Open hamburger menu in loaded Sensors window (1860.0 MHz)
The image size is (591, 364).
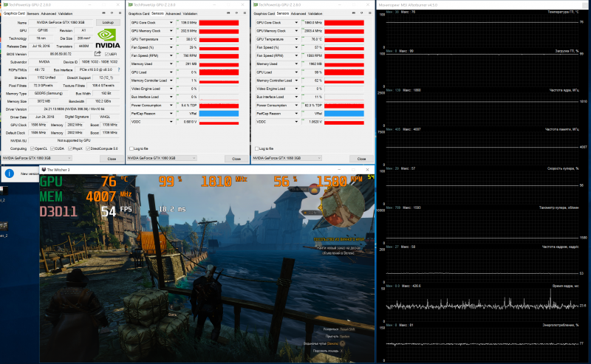pos(370,13)
